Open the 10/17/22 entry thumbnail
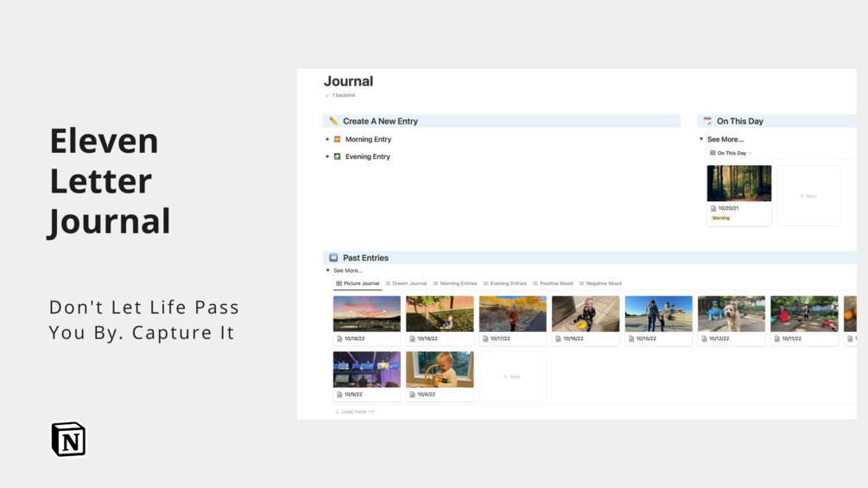 (513, 314)
